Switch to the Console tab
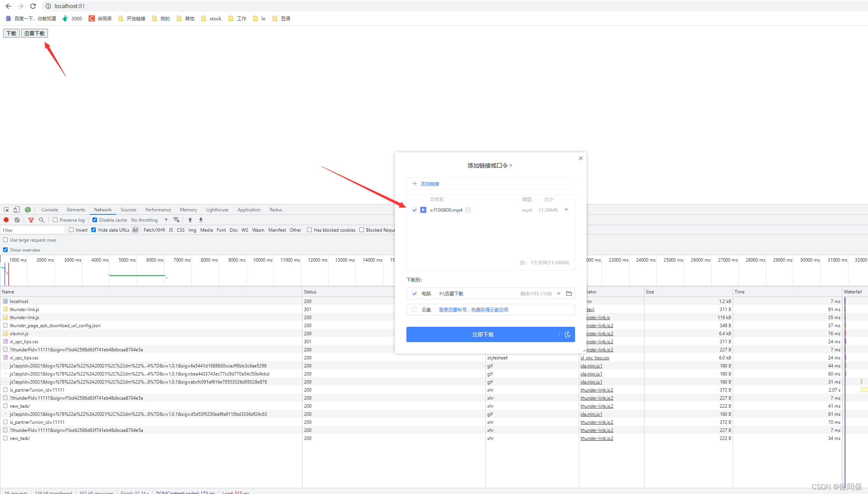 coord(49,210)
